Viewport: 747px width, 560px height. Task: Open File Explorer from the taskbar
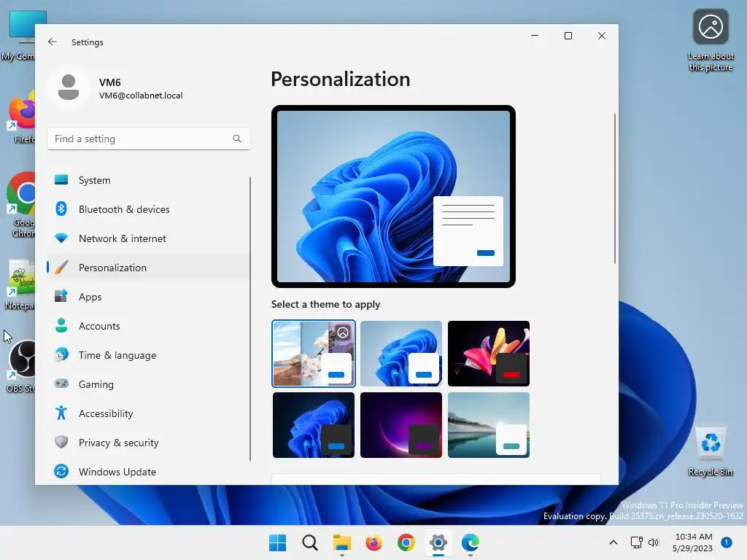341,542
